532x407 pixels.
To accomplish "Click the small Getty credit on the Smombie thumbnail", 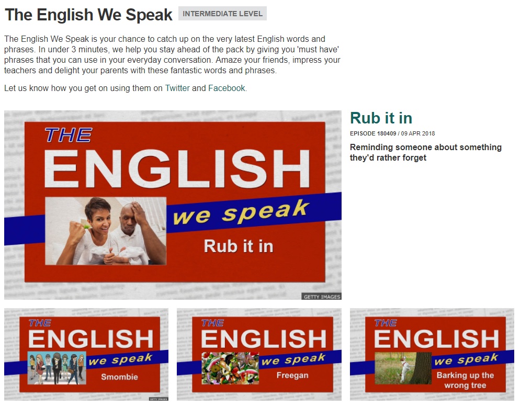I will coord(159,399).
